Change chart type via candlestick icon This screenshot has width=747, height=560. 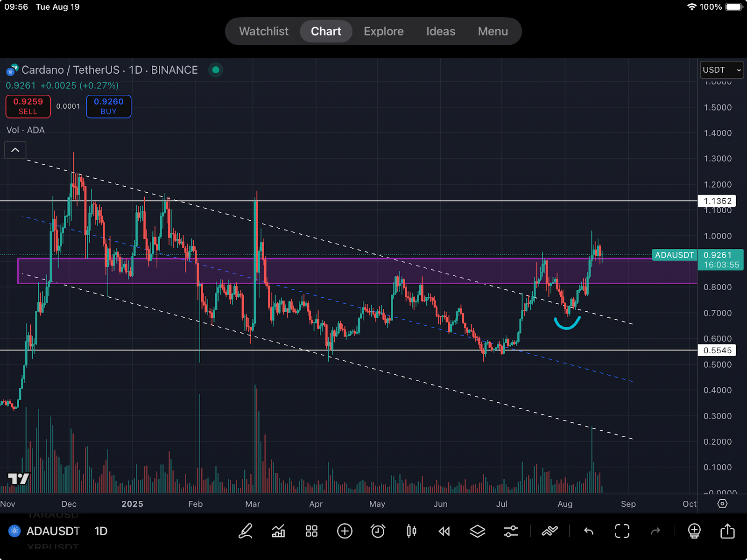point(411,531)
